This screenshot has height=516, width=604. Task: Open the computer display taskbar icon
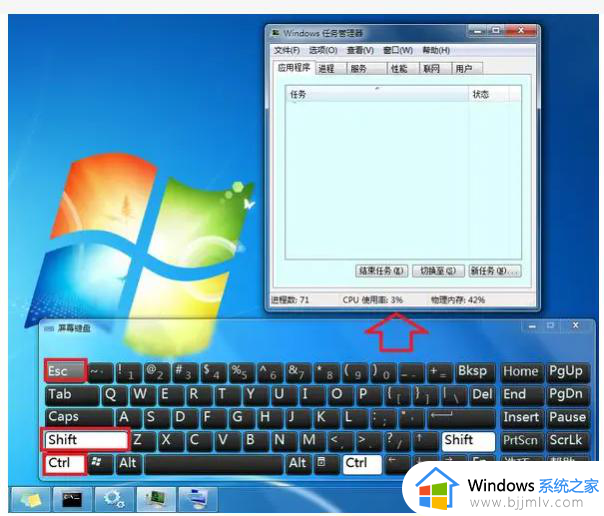pos(198,499)
